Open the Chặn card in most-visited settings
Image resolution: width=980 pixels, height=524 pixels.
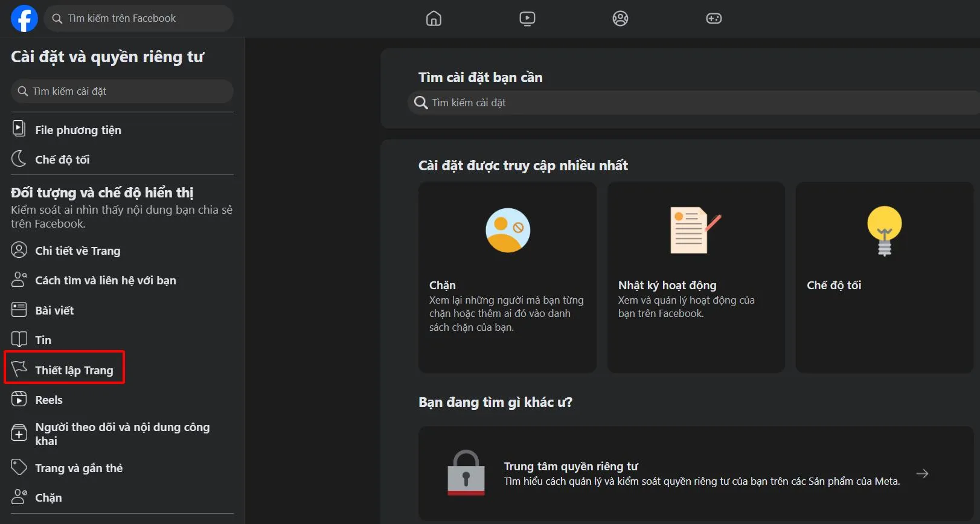click(x=507, y=278)
